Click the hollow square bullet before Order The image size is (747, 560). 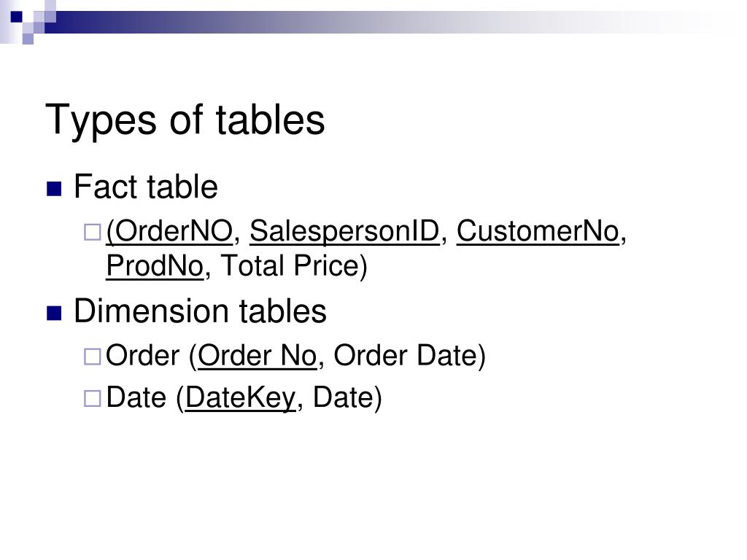pos(92,357)
